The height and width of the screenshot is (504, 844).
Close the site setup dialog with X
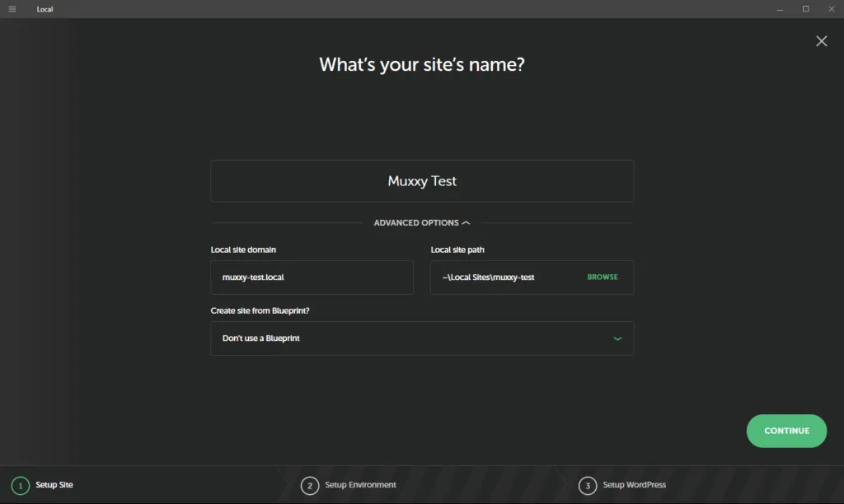pos(822,41)
